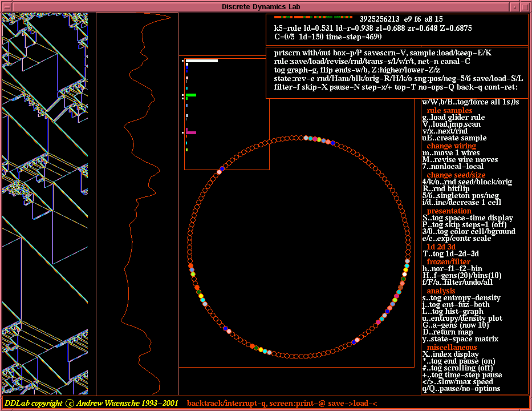Click 'h..nor-f1-f2-bin' option
This screenshot has height=411, width=532.
tap(452, 268)
